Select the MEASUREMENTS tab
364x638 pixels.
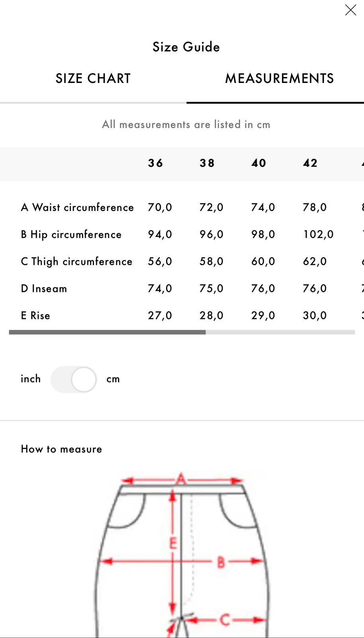[x=279, y=79]
